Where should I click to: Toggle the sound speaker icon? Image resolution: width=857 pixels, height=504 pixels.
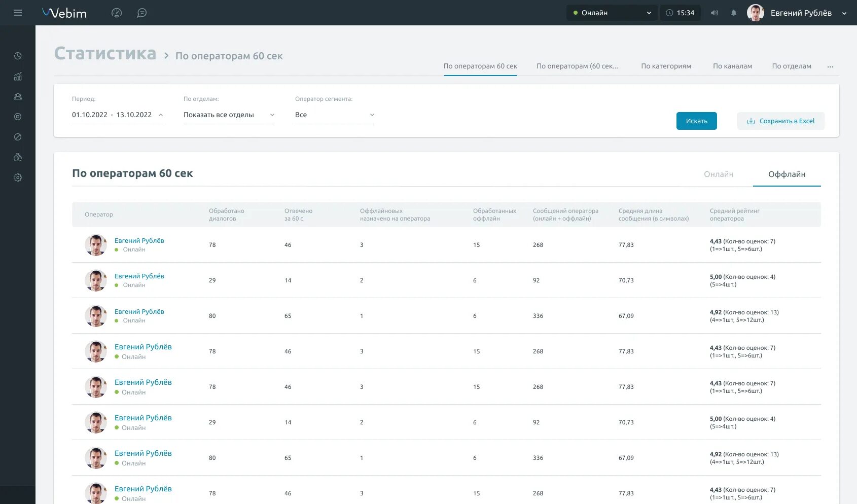click(x=715, y=13)
